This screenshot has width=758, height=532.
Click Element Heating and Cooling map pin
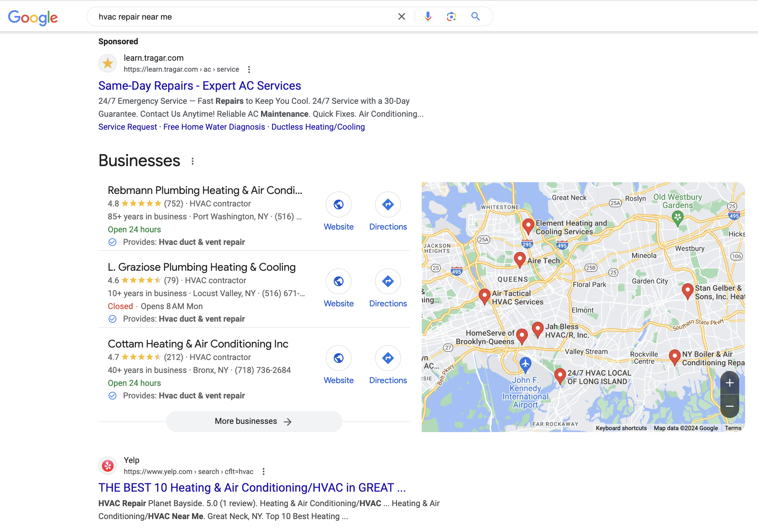pyautogui.click(x=528, y=226)
